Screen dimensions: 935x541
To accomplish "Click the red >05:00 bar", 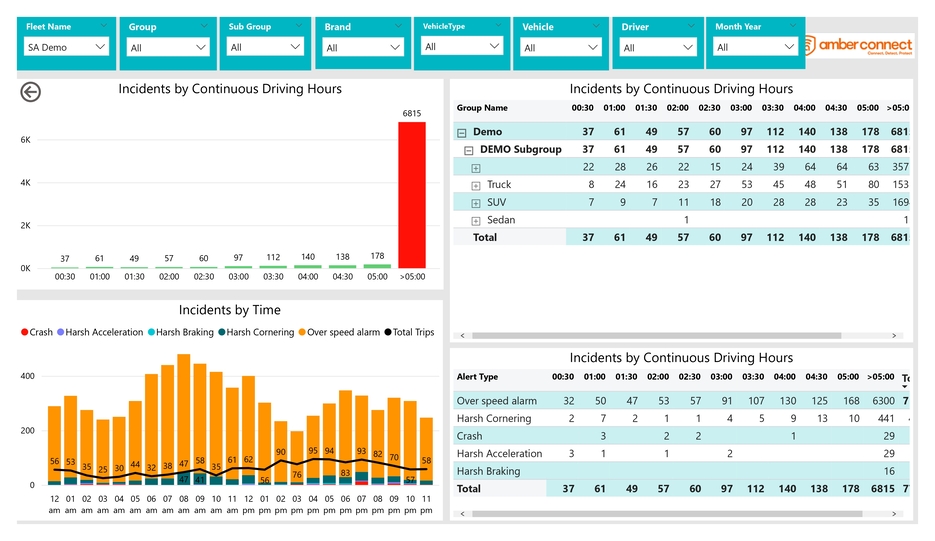I will coord(411,195).
